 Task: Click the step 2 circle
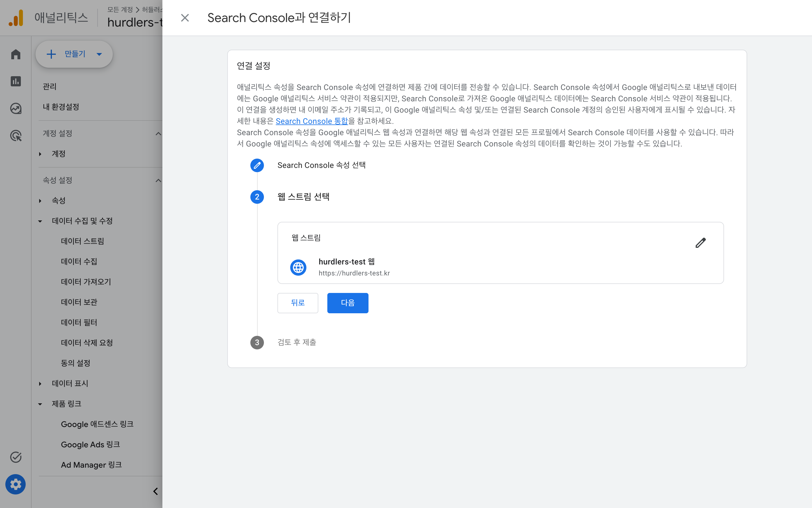pyautogui.click(x=257, y=197)
